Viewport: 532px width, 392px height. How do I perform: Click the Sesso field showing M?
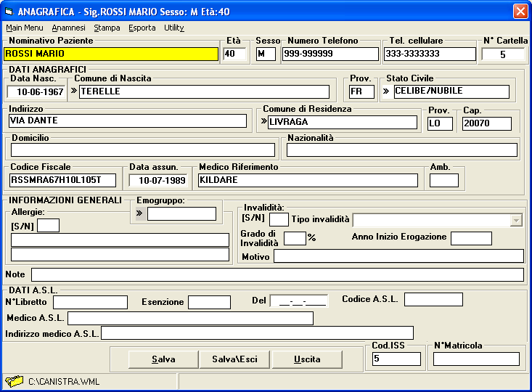(266, 54)
